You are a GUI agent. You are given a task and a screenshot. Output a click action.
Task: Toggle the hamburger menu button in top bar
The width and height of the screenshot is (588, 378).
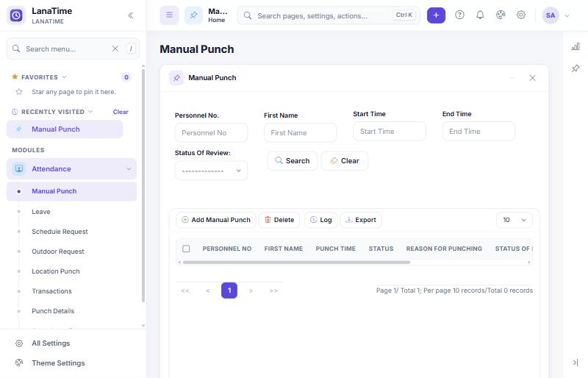[x=169, y=15]
